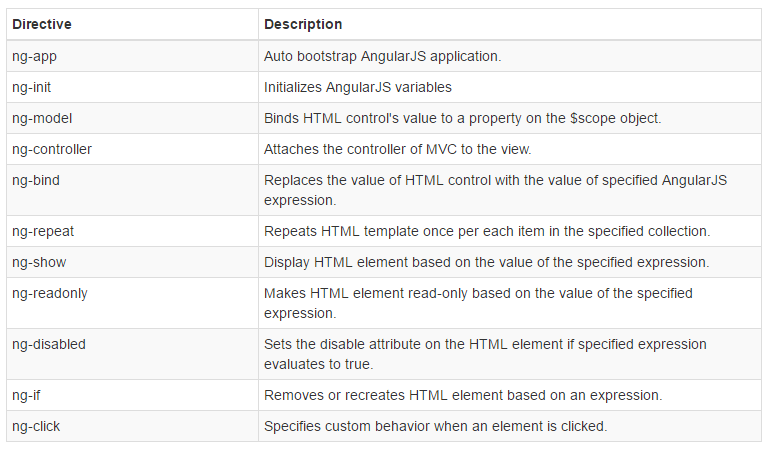Select the 'Specifies custom behavior' description text
Image resolution: width=776 pixels, height=452 pixels.
pyautogui.click(x=435, y=426)
